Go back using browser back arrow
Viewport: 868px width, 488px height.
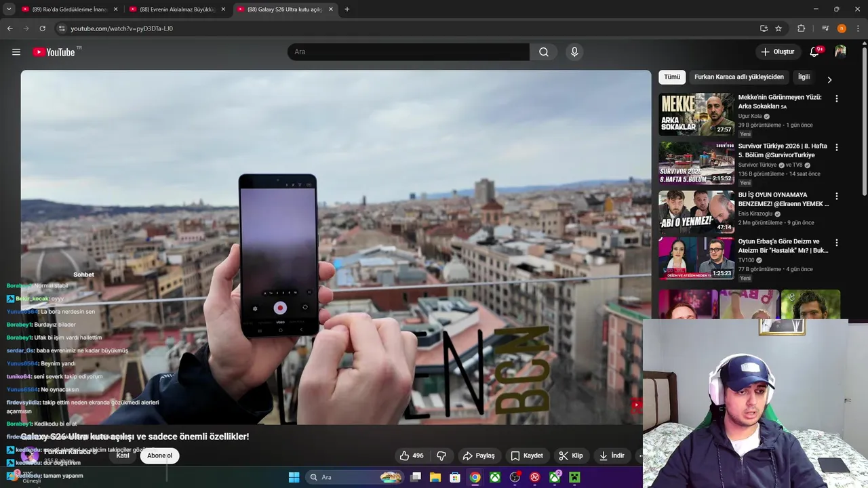tap(10, 28)
